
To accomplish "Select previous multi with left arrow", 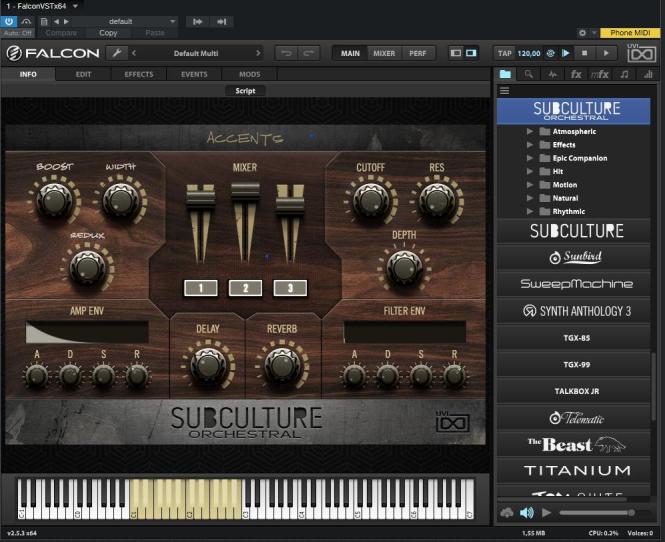I will tap(134, 53).
